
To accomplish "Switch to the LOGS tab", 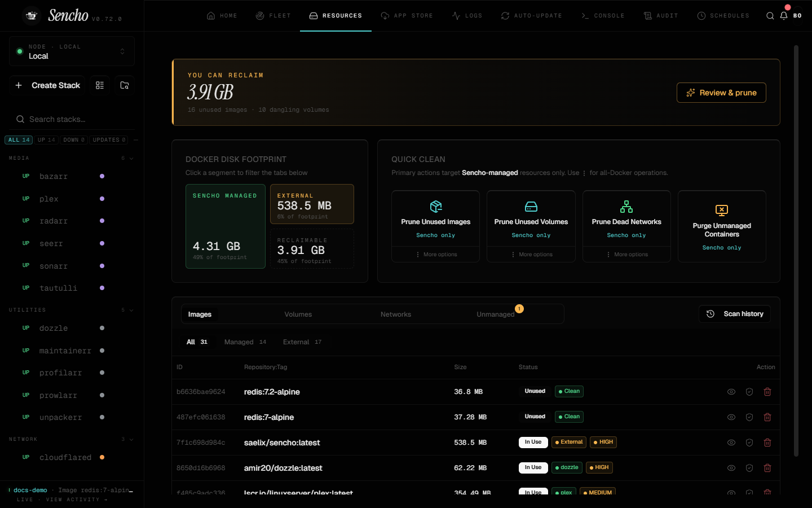I will pos(467,16).
